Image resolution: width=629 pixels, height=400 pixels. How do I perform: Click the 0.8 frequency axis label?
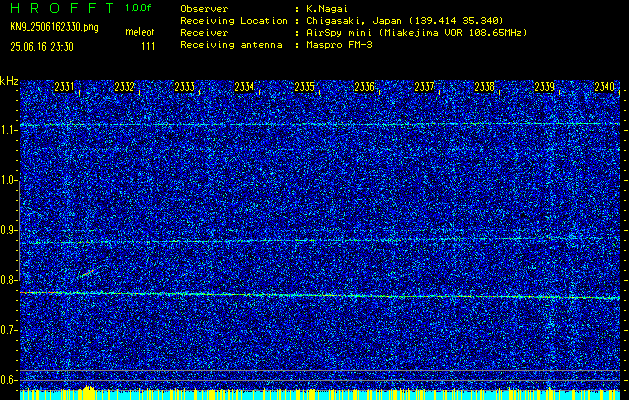[9, 280]
